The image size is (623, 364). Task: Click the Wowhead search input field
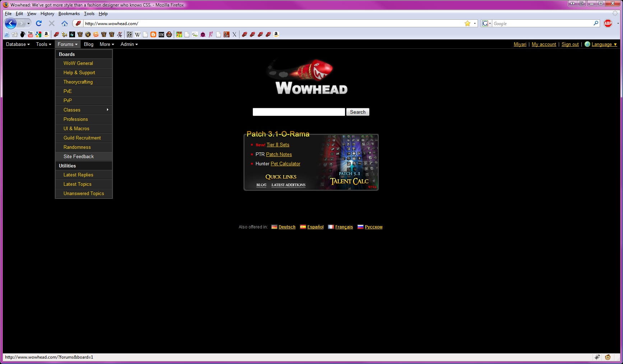(299, 112)
